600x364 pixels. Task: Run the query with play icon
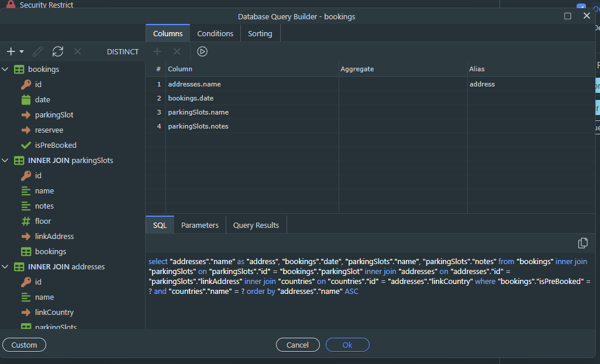coord(202,51)
